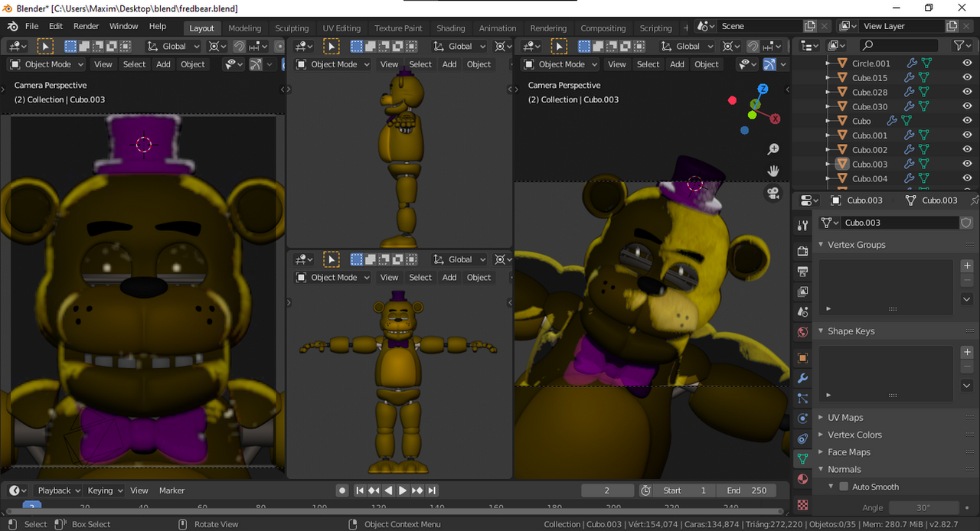Click the red X axis on navigation gizmo

point(775,119)
